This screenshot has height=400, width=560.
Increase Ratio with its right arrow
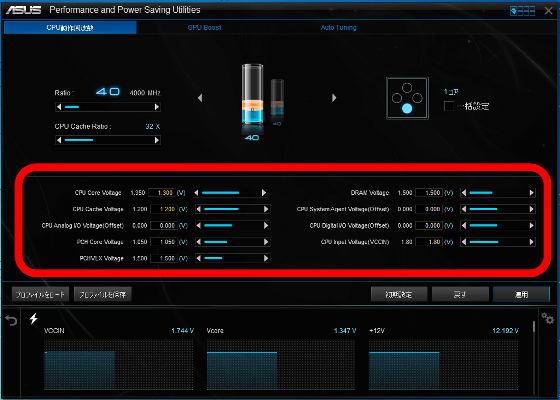pos(157,107)
